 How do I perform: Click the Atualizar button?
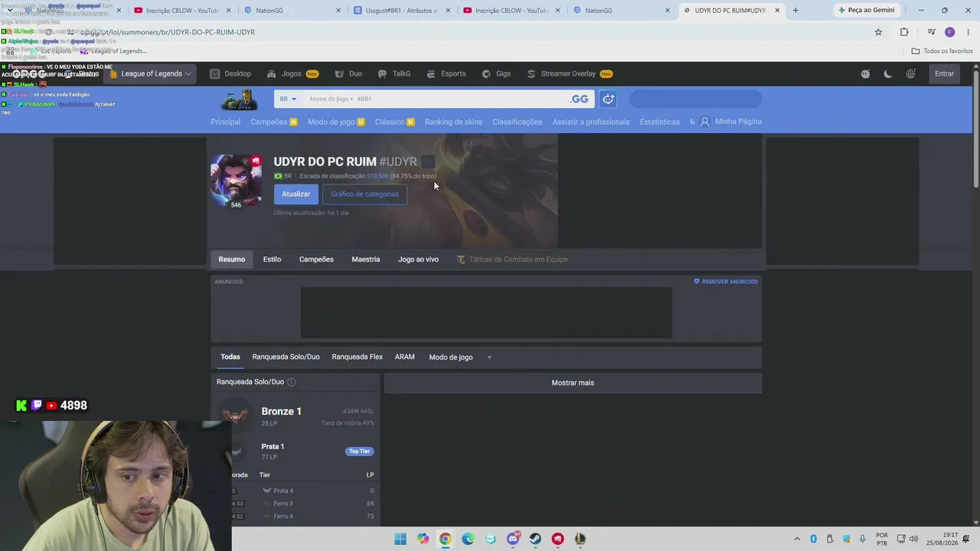296,194
